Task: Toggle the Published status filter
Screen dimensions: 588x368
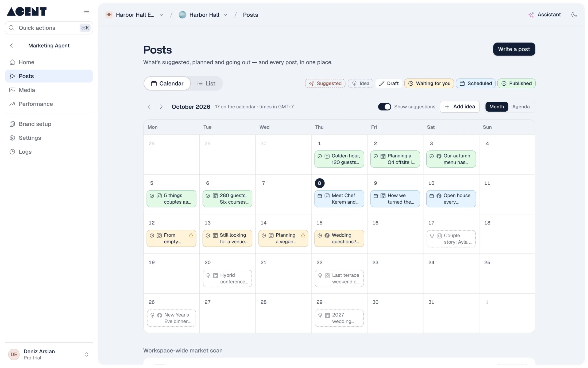Action: 516,84
